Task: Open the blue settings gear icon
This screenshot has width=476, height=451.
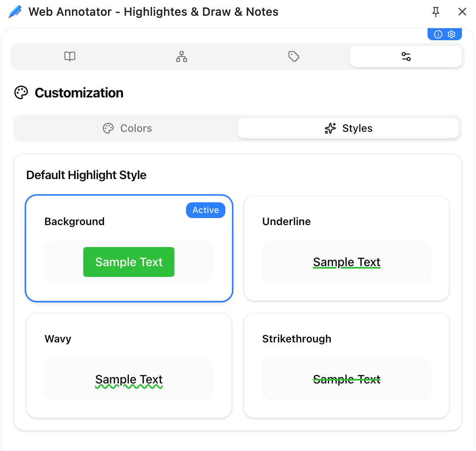Action: [451, 34]
